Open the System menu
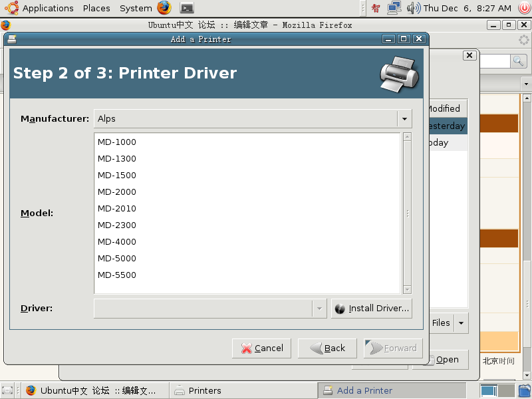The image size is (532, 399). coord(136,8)
